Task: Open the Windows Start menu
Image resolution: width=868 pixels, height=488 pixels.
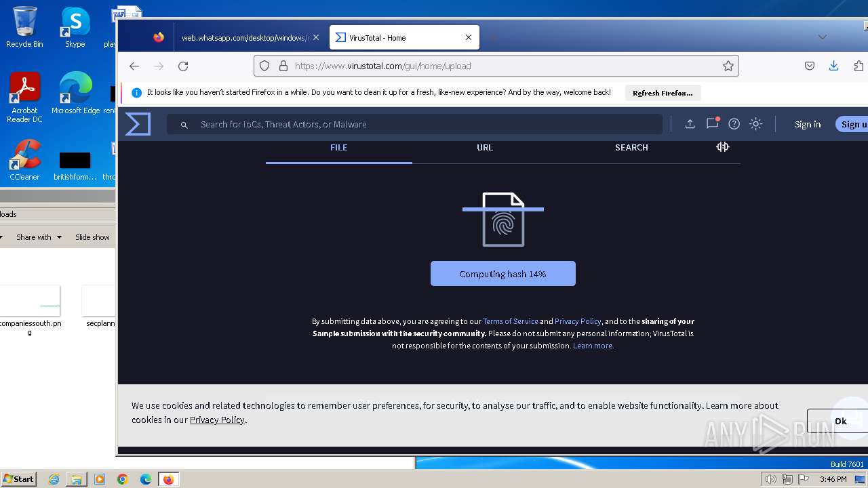Action: (18, 479)
